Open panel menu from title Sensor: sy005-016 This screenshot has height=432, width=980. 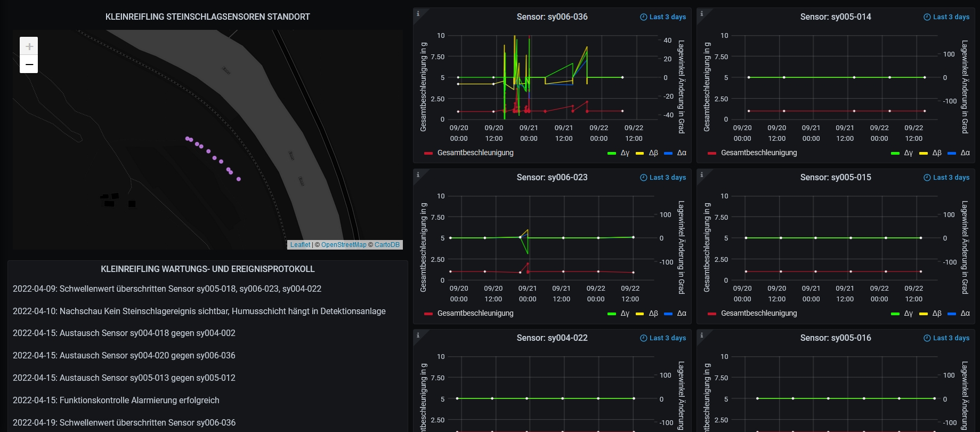click(836, 338)
